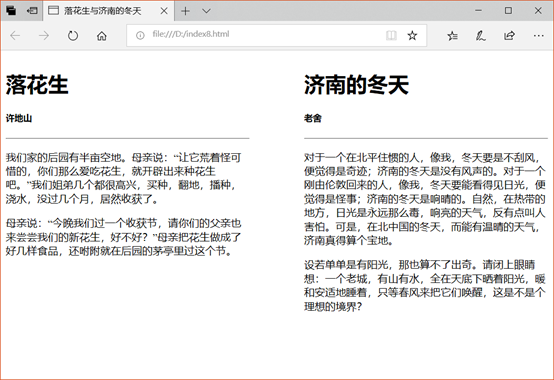The image size is (554, 380).
Task: Open a new tab with plus button
Action: pos(185,11)
